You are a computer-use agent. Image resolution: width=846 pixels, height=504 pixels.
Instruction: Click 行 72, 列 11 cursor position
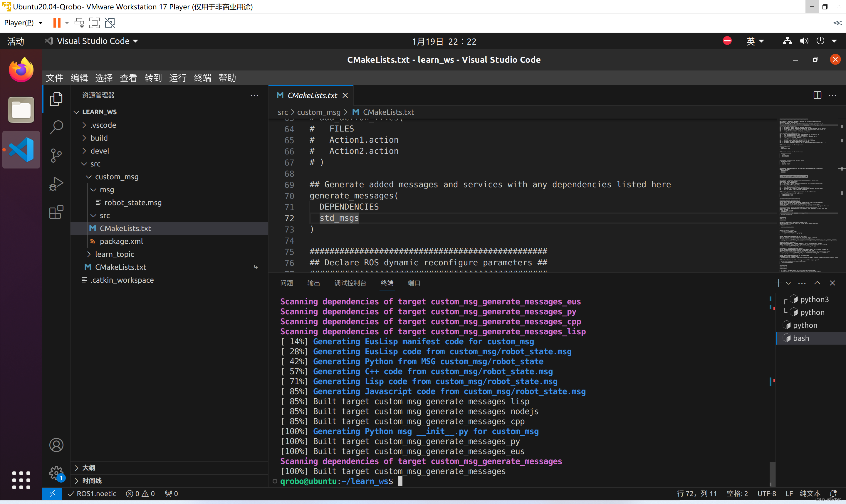(x=696, y=493)
